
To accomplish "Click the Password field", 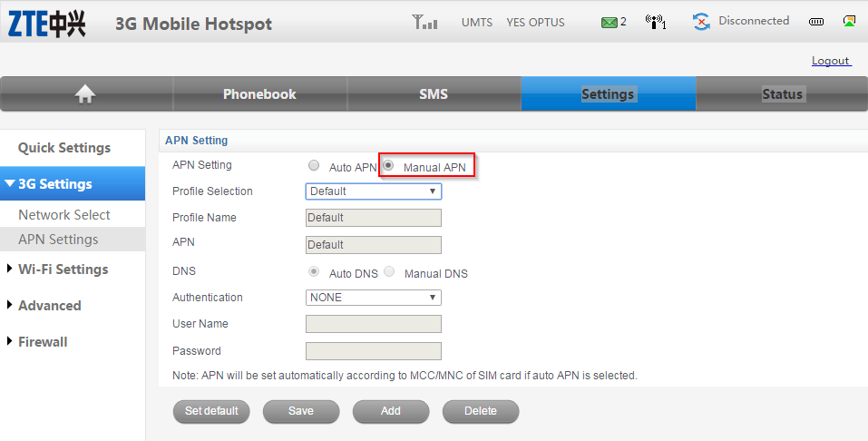I will pyautogui.click(x=374, y=351).
